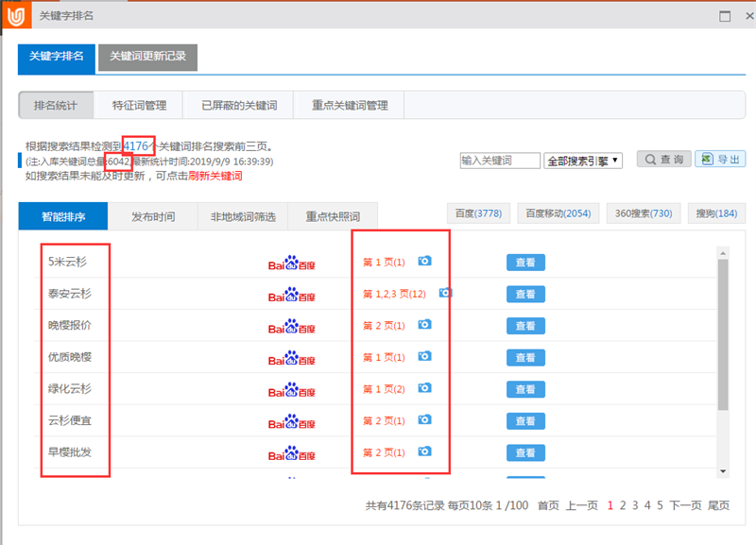Filter by 百度移动(2054) engine
Viewport: 756px width, 545px height.
pyautogui.click(x=558, y=213)
